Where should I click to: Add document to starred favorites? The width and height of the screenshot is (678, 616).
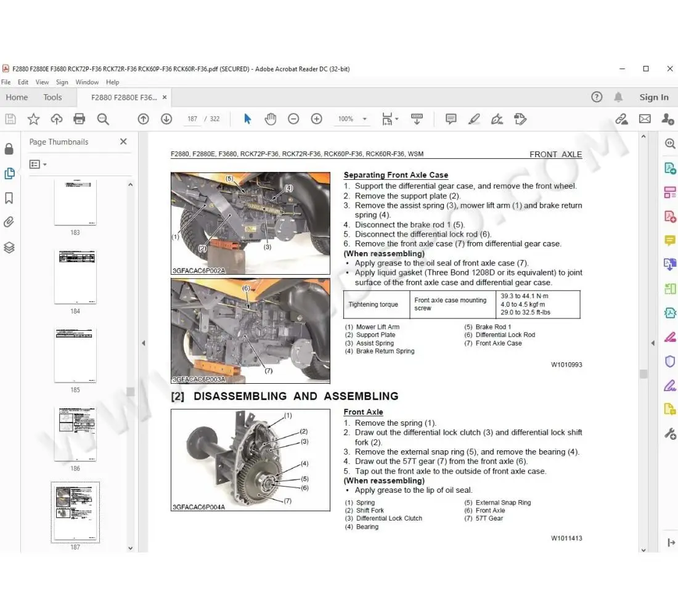(33, 119)
